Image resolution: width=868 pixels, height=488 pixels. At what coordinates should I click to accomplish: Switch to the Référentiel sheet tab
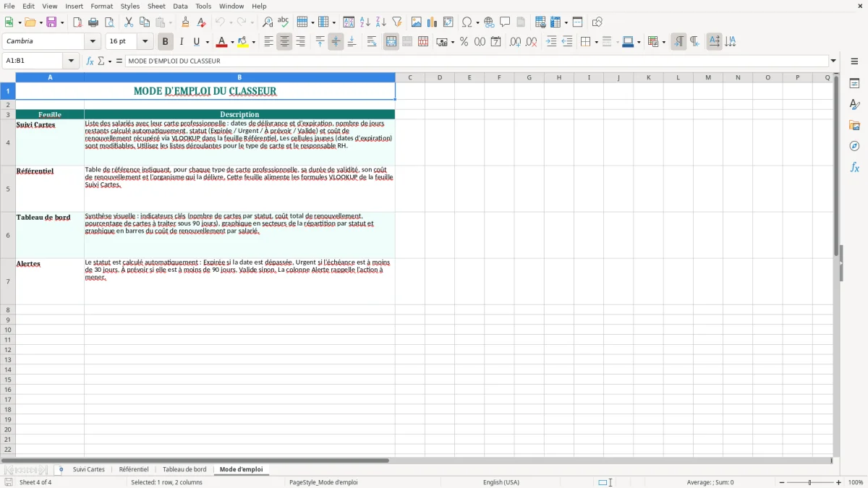134,470
